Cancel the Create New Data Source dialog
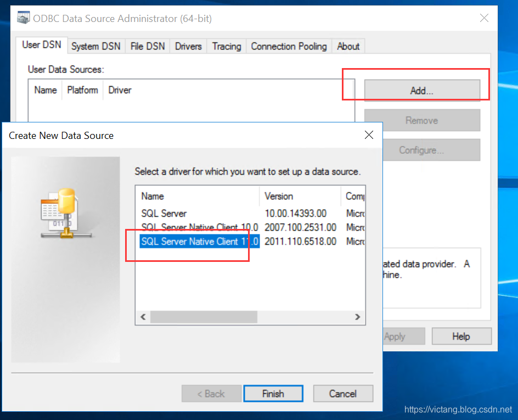Viewport: 518px width, 420px height. (343, 394)
